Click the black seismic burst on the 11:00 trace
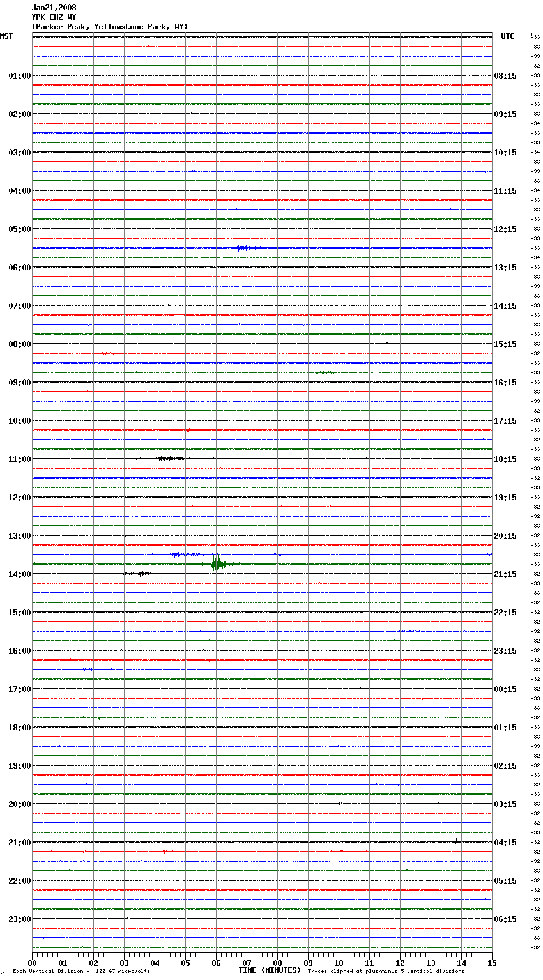This screenshot has width=543, height=980. point(170,459)
